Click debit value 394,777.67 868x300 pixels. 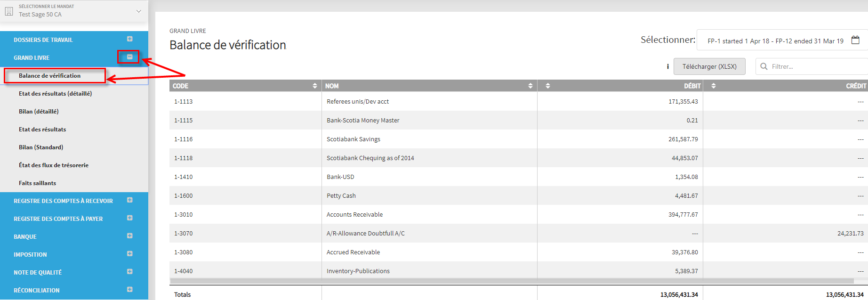coord(683,214)
